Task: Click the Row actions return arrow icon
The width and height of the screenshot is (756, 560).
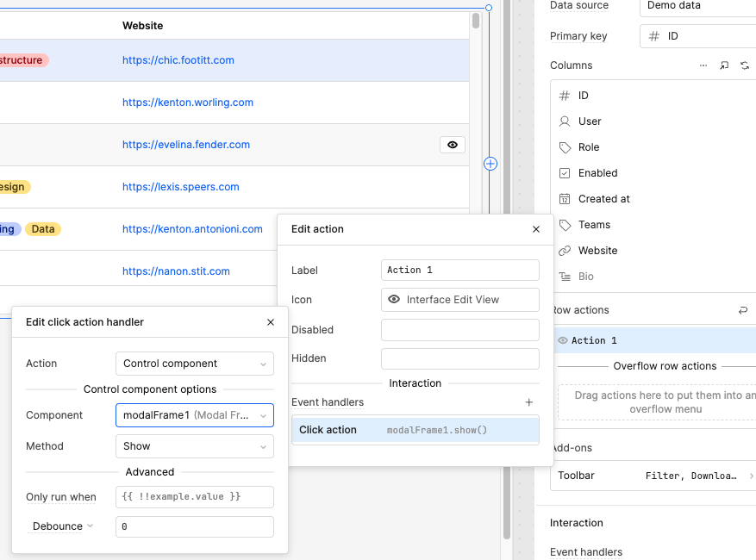Action: coord(743,310)
